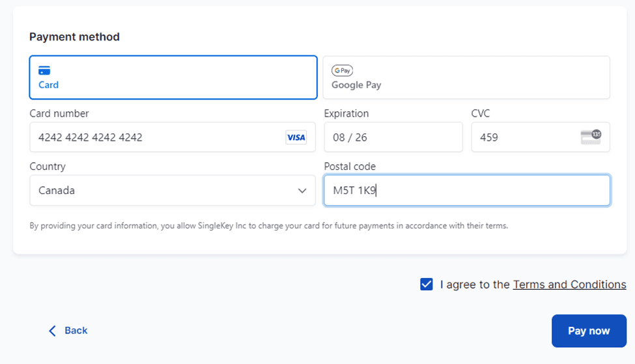Click the SingleKey Inc card disclaimer text
The width and height of the screenshot is (635, 364).
click(x=268, y=226)
